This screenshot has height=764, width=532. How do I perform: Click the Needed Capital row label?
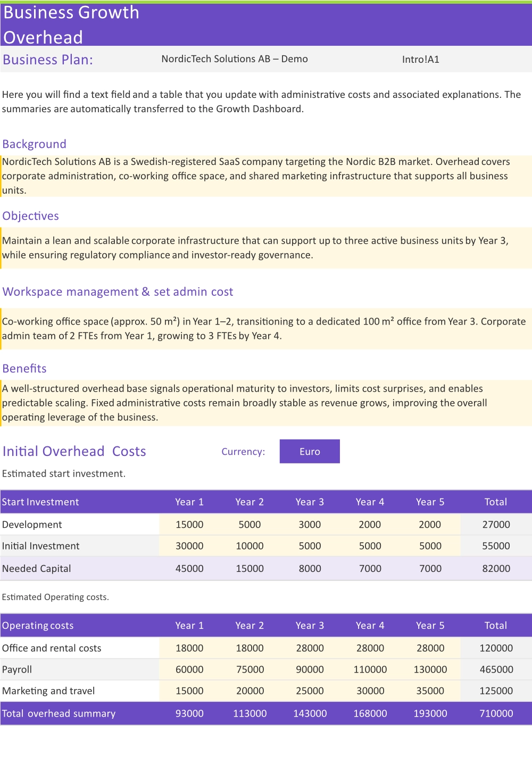pyautogui.click(x=36, y=568)
